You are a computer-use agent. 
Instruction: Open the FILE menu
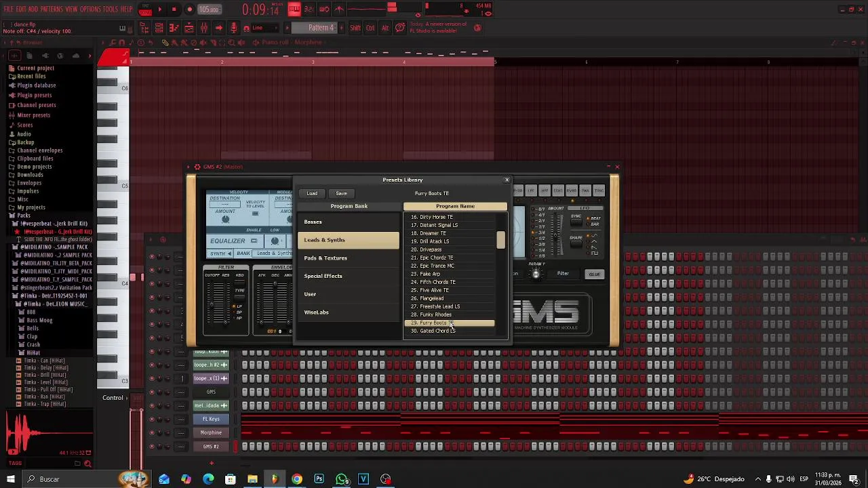pos(9,9)
